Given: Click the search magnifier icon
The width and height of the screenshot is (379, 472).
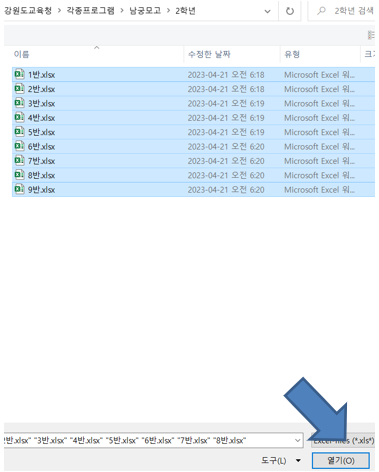Looking at the screenshot, I should tap(321, 11).
